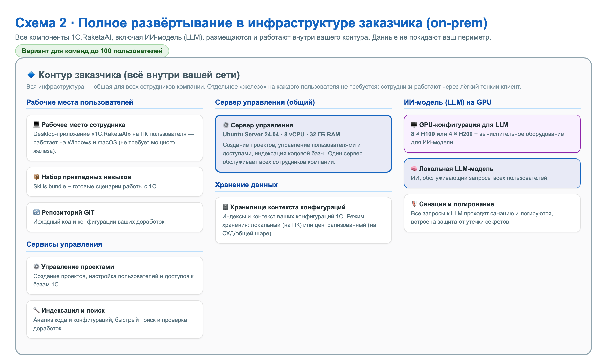
Task: Click the subtitle starting Все компоненты 1C.RaketaAI
Action: pyautogui.click(x=253, y=37)
